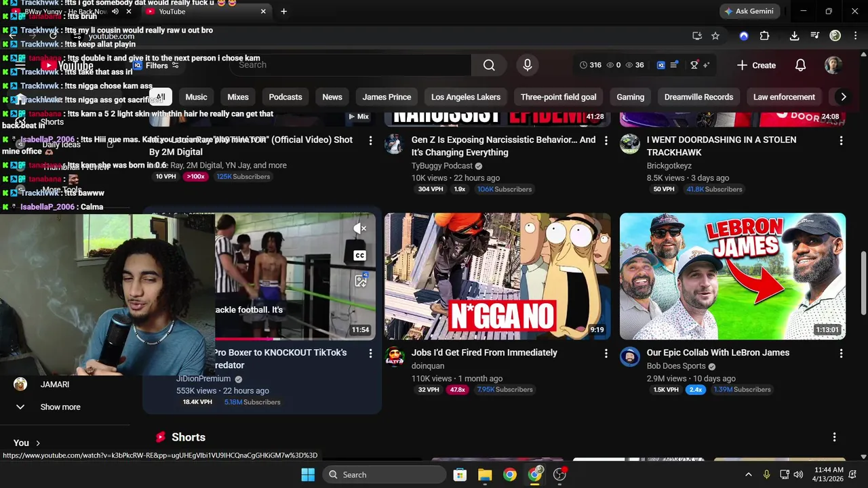The image size is (868, 488).
Task: Select the Podcasts filter chip
Action: point(285,97)
